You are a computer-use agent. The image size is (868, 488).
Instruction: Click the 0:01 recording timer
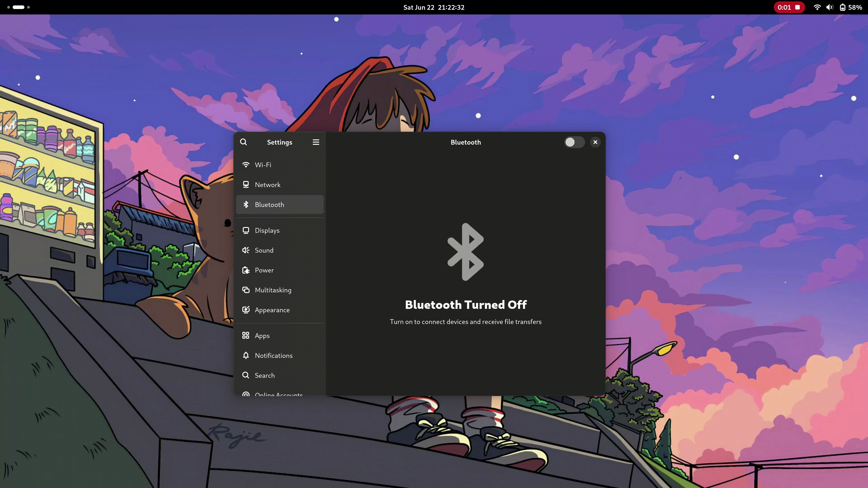pos(784,7)
